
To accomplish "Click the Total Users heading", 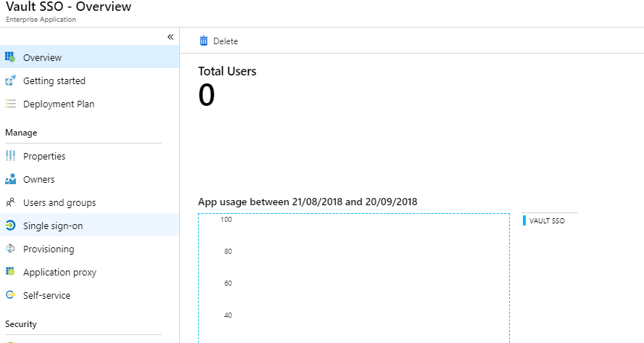I will coord(227,71).
